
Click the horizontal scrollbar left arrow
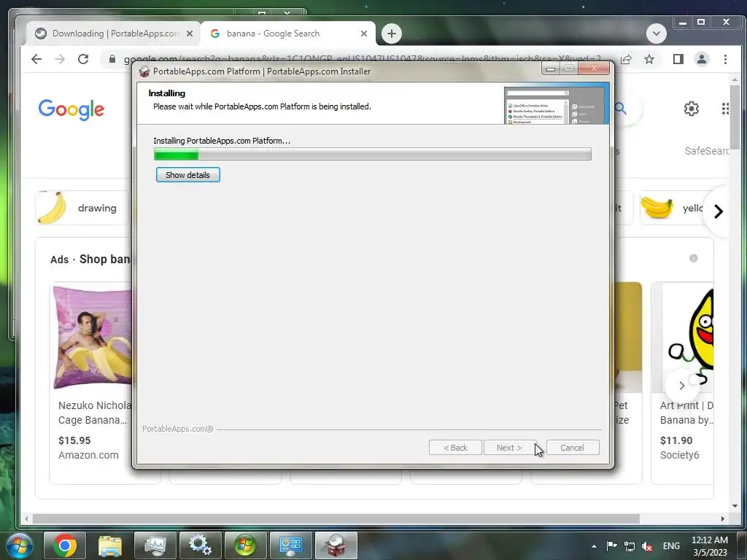pos(27,518)
